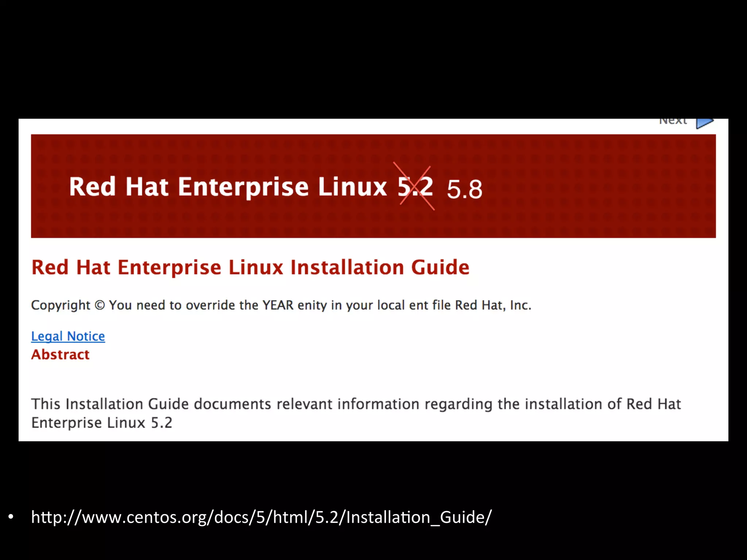Click the Red Hat Enterprise Linux banner title
Image resolution: width=747 pixels, height=560 pixels.
[x=251, y=187]
